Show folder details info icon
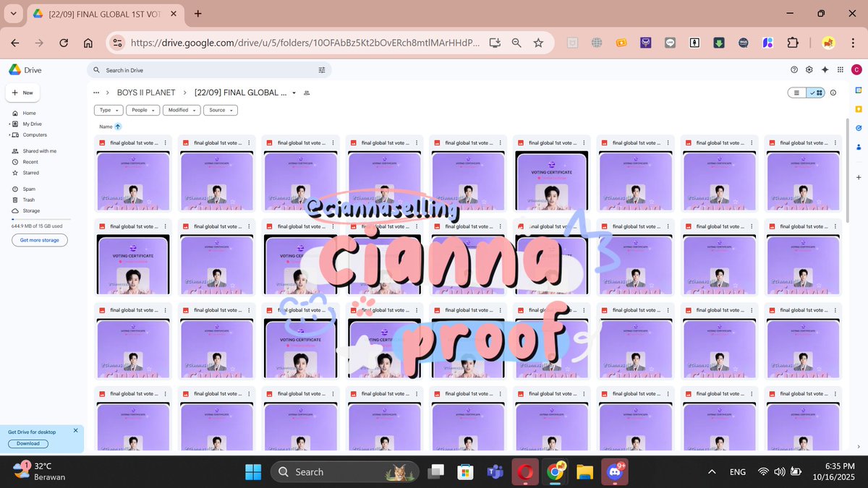 [833, 93]
